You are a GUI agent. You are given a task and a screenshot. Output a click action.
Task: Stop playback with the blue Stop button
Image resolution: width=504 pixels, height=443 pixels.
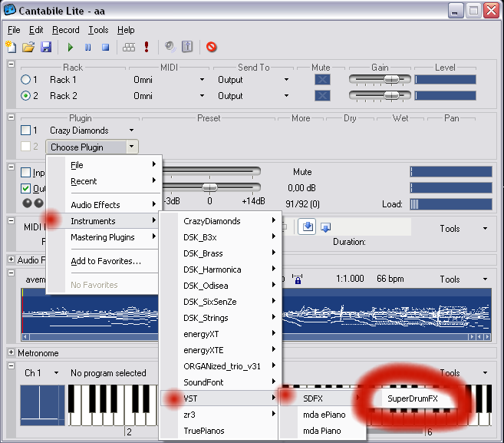105,48
